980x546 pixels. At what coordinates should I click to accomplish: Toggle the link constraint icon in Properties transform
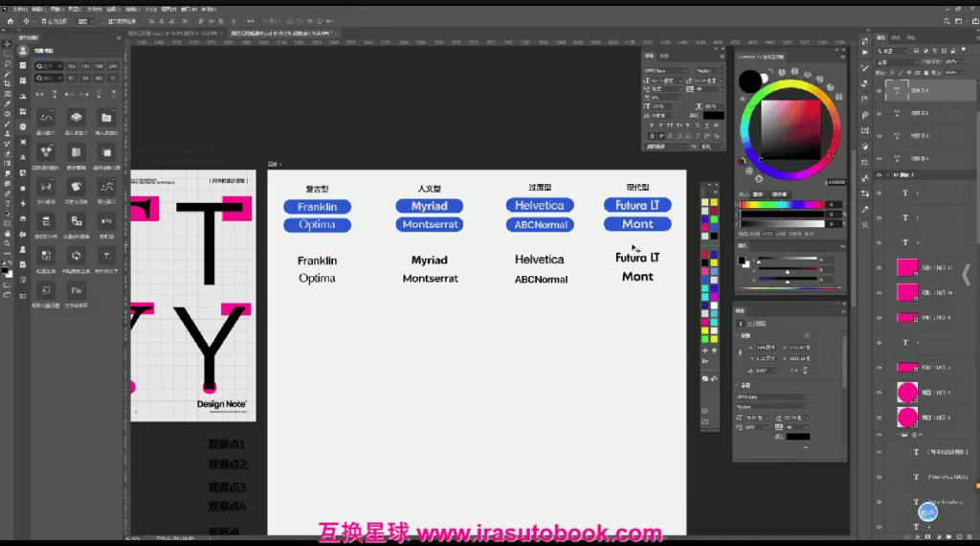point(741,353)
